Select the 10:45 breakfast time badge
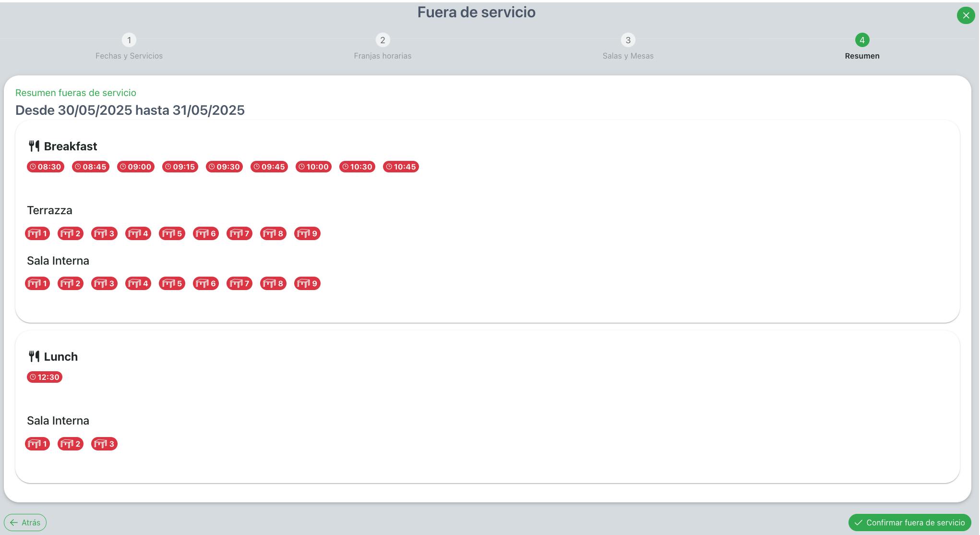 (x=401, y=167)
